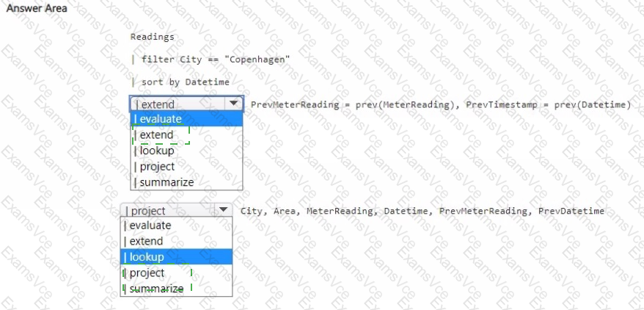Click the Readings table name line

[x=153, y=37]
